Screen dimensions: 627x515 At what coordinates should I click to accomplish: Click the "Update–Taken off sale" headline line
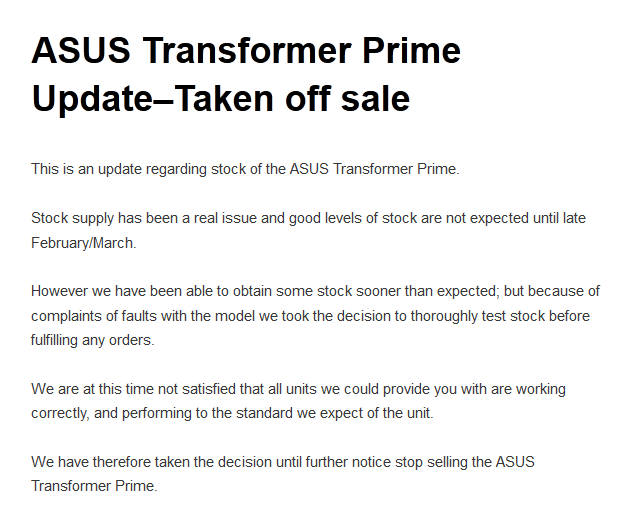[x=221, y=99]
